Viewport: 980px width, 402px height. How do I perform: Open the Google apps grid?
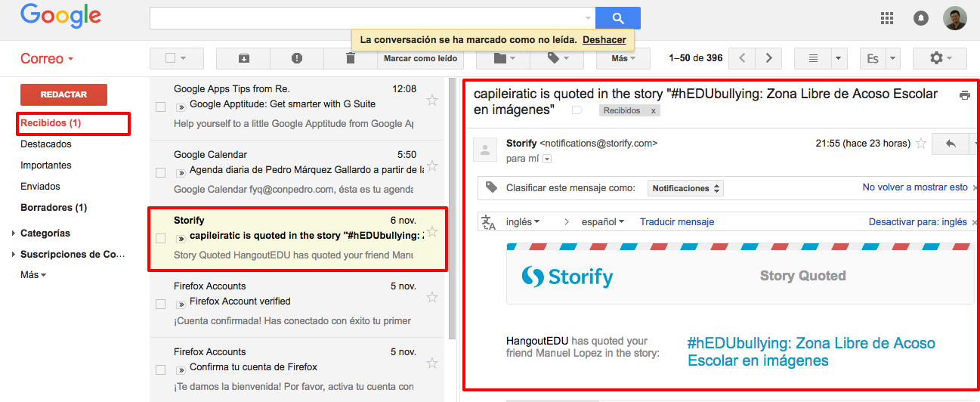(887, 18)
